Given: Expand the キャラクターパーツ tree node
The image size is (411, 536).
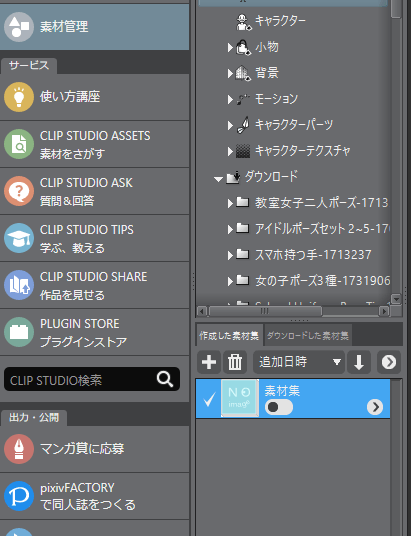Looking at the screenshot, I should [x=230, y=125].
